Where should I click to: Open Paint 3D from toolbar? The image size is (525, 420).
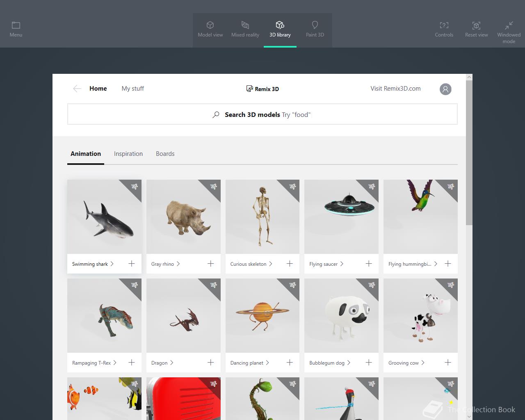[x=315, y=30]
